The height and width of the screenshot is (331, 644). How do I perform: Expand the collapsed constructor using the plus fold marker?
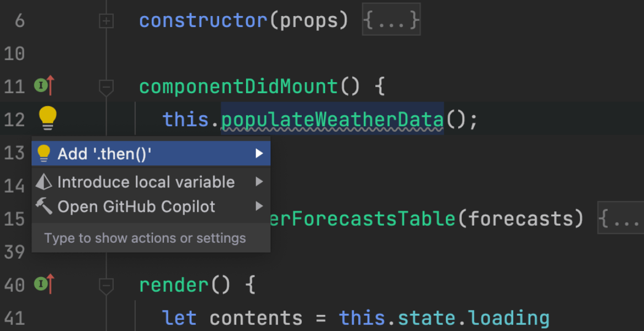105,19
